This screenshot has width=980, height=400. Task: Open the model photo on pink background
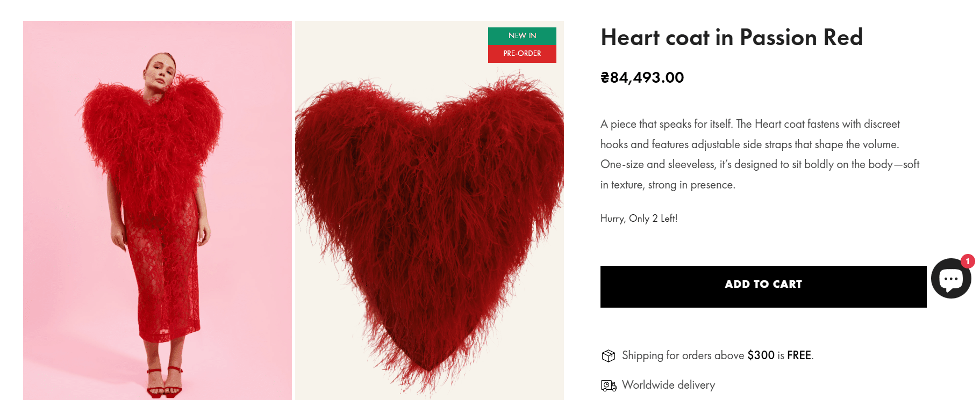pos(157,210)
